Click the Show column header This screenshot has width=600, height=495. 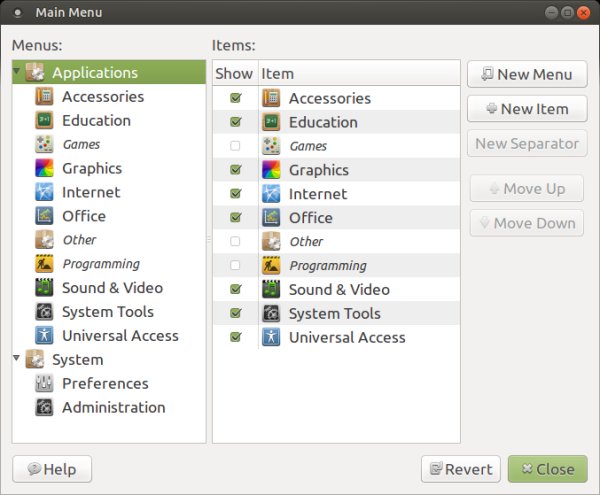(234, 74)
